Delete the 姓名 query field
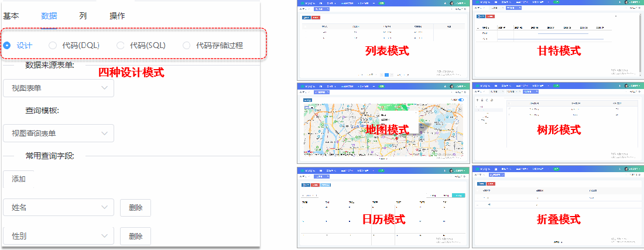 pos(135,207)
